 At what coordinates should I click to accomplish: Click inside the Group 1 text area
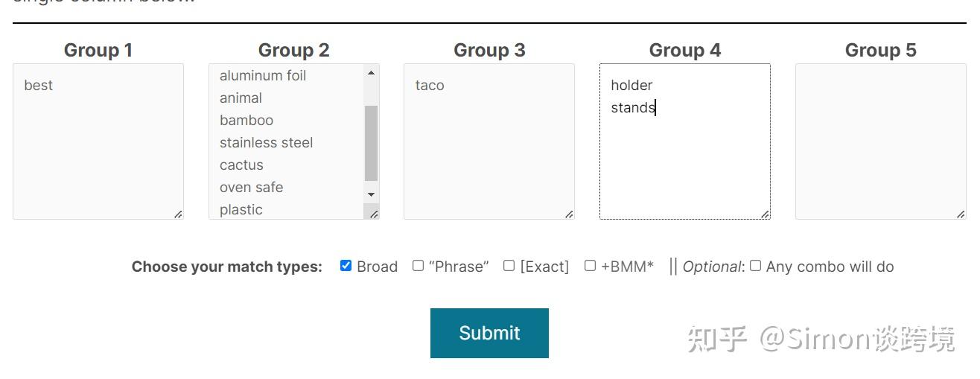[98, 141]
